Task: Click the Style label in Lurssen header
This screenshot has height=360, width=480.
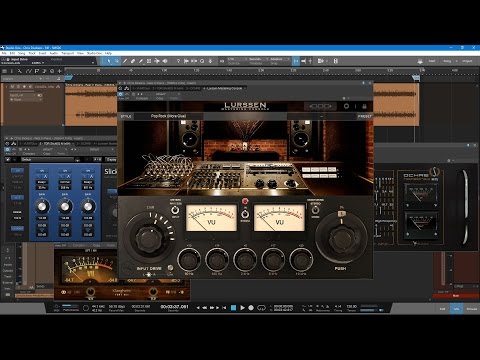Action: click(x=126, y=116)
